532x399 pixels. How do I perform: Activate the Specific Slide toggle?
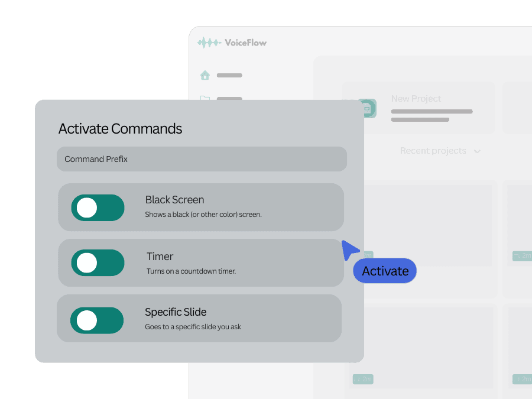[x=98, y=321]
